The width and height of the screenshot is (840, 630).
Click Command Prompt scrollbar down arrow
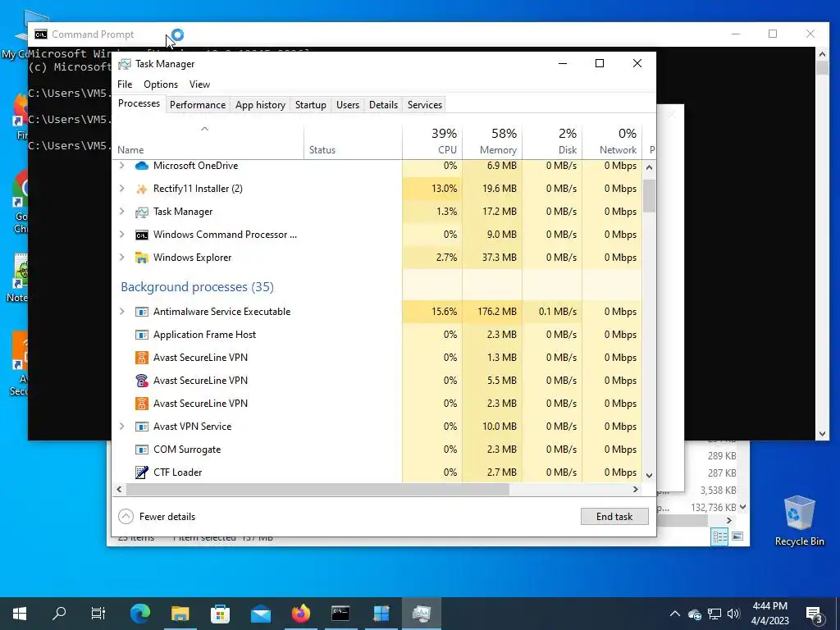click(x=822, y=434)
